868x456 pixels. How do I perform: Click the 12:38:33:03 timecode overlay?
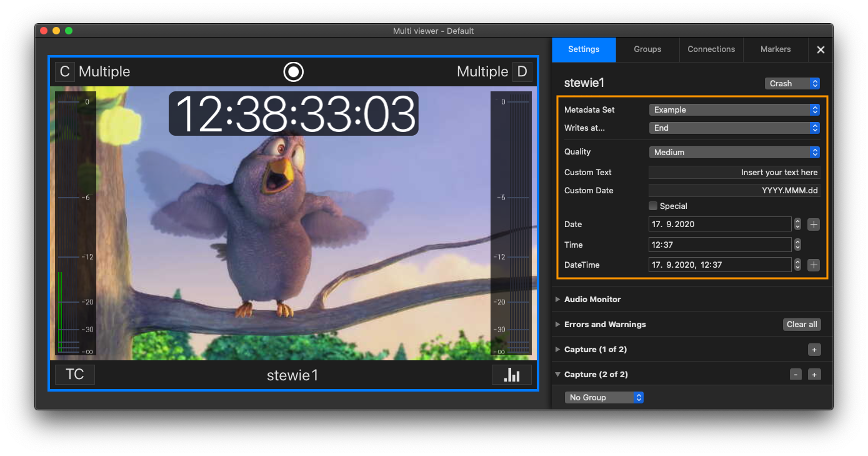[294, 114]
